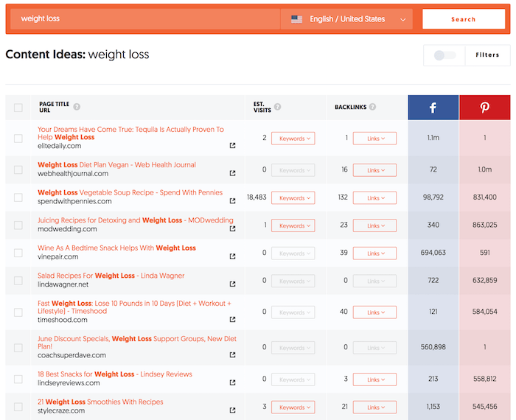Screen dimensions: 516x420
Task: Show help for Est. Visits column
Action: point(277,107)
